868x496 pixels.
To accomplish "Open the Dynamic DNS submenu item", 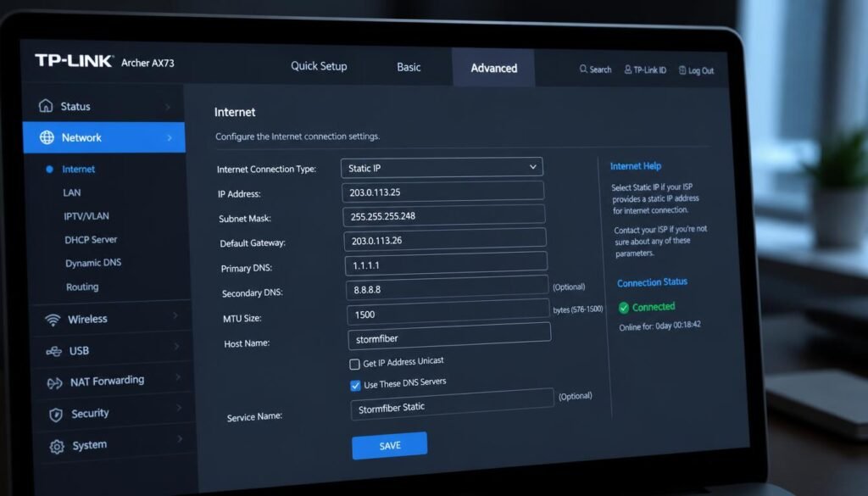I will tap(93, 263).
